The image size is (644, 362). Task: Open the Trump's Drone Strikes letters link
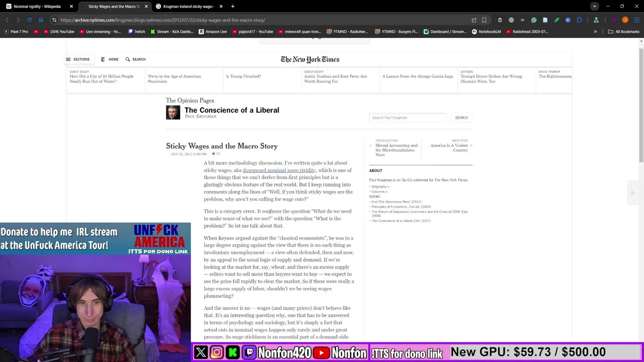[x=492, y=79]
